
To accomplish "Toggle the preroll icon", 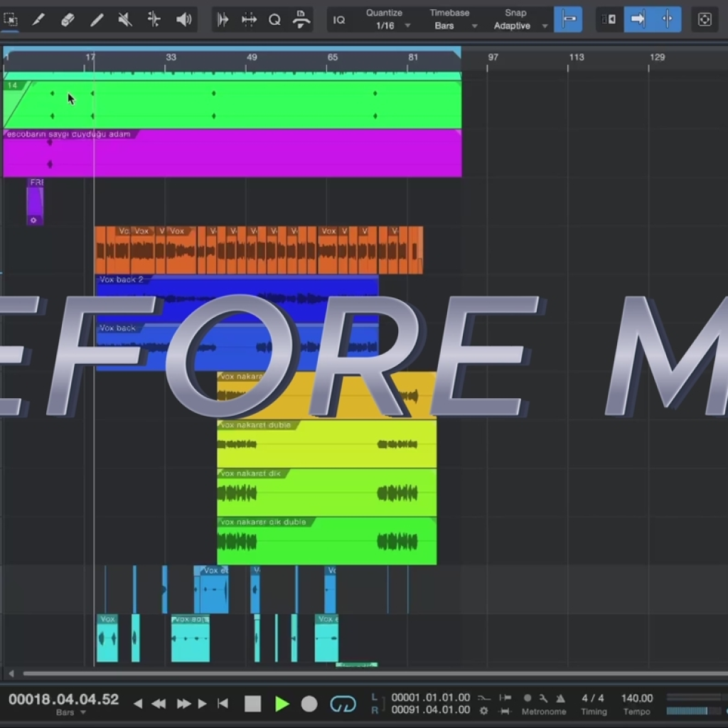I will tap(483, 698).
